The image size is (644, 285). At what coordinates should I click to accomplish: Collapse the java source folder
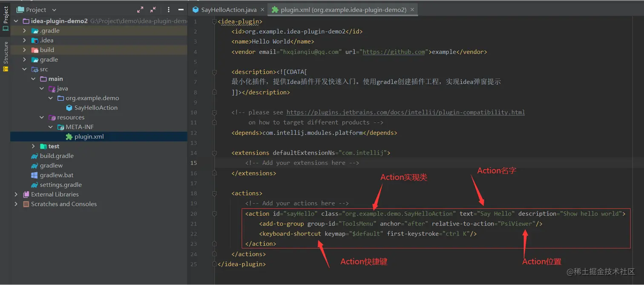click(42, 88)
